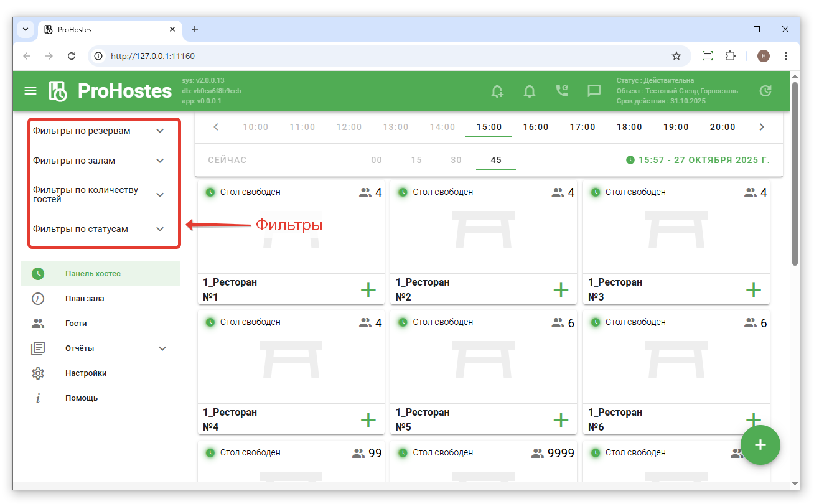This screenshot has width=814, height=504.
Task: Open the phone calls icon in header
Action: coord(561,91)
